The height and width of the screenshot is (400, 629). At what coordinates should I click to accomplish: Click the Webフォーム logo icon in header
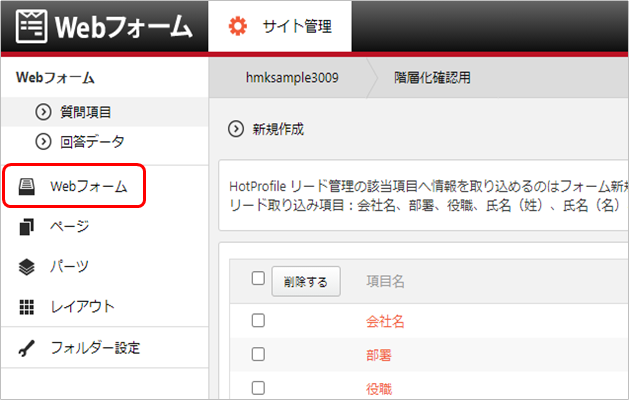pos(31,26)
